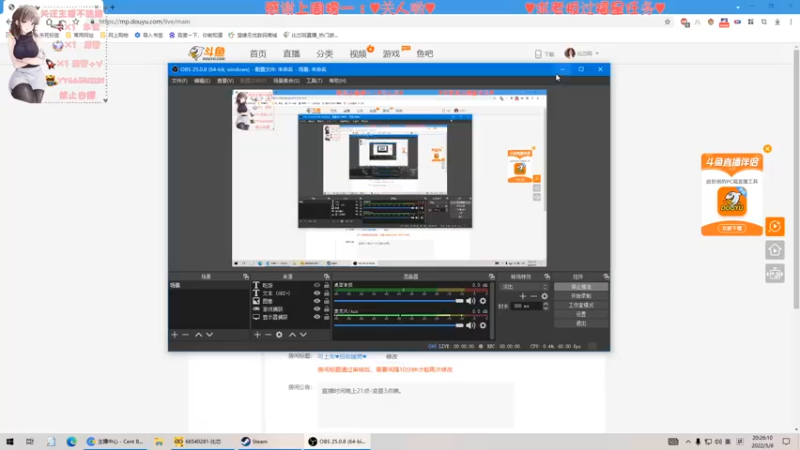
Task: Go to Douyu 分类 category tab
Action: pyautogui.click(x=324, y=54)
